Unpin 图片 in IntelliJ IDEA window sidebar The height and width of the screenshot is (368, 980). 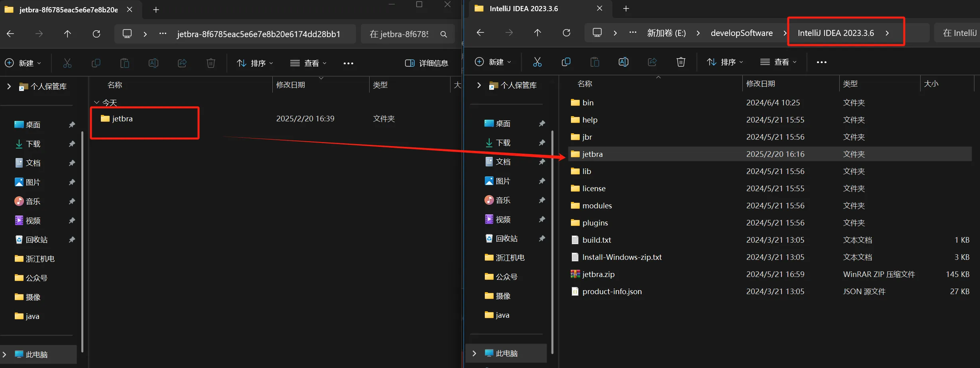point(542,181)
